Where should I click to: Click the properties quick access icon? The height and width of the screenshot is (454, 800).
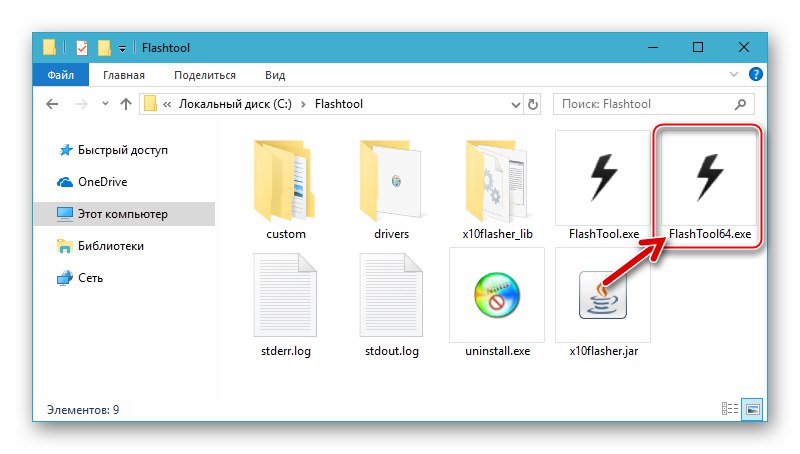click(x=82, y=47)
